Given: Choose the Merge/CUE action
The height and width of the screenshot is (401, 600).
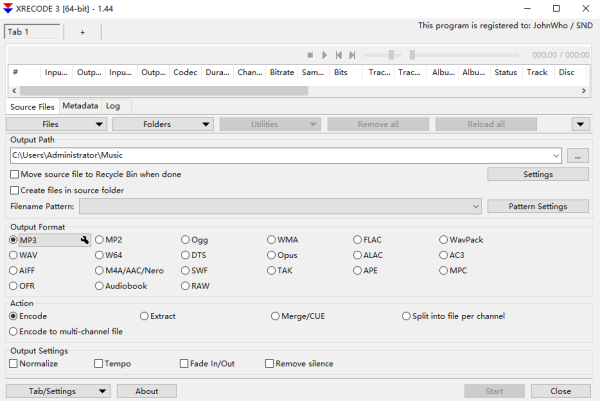Looking at the screenshot, I should tap(298, 316).
